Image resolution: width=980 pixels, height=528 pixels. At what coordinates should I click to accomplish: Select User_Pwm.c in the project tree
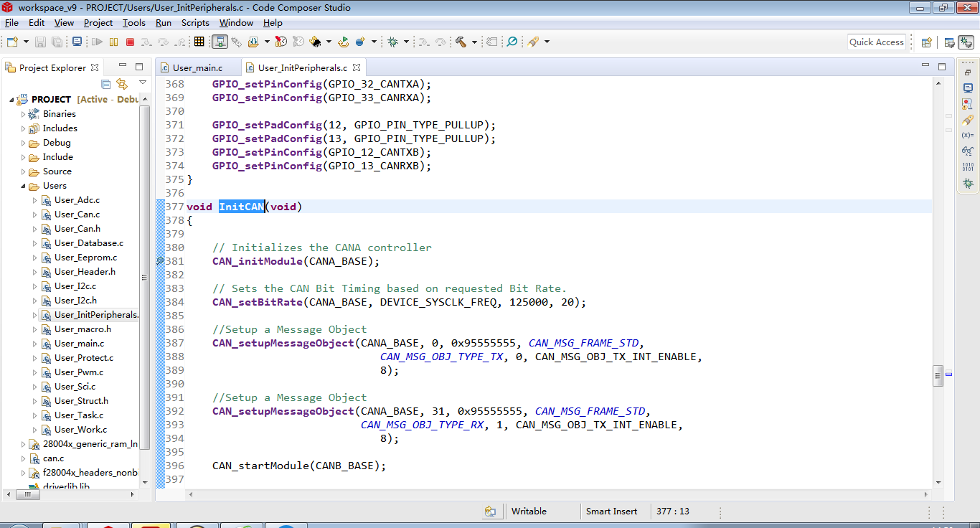(x=79, y=372)
